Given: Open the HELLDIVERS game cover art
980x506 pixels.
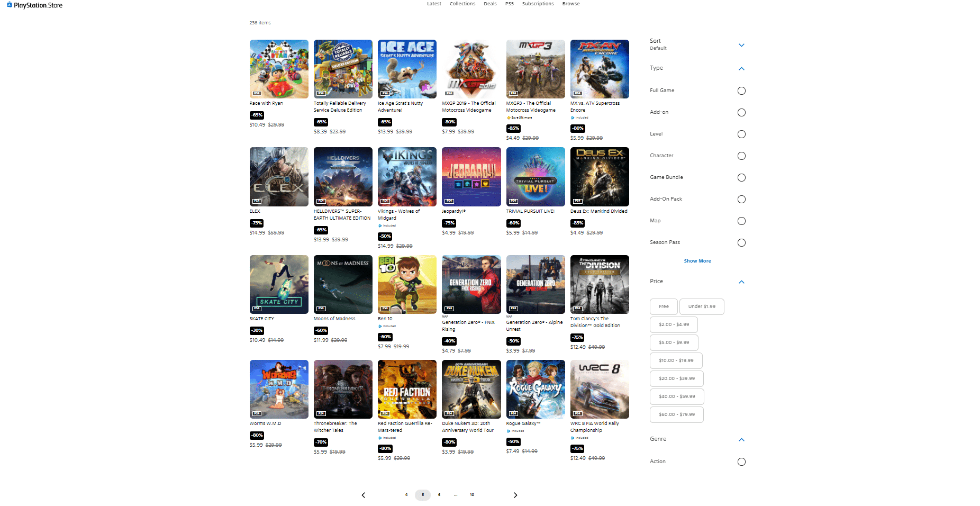Looking at the screenshot, I should [x=343, y=177].
